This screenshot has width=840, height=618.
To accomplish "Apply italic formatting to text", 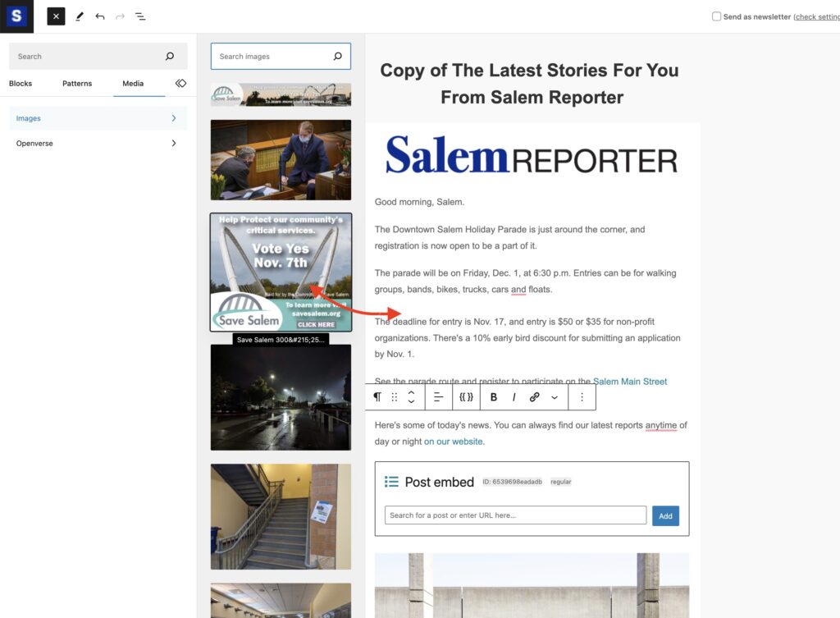I will pyautogui.click(x=514, y=397).
